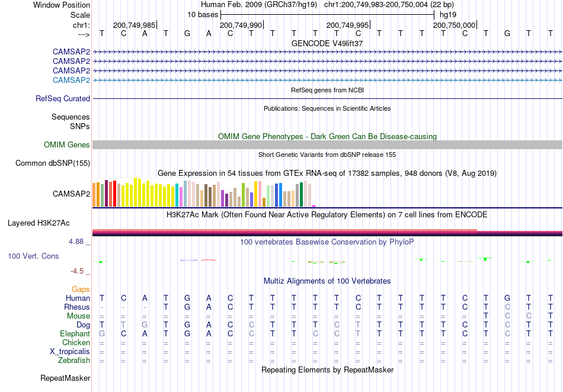Click the X_tropicalis species label
Image resolution: width=563 pixels, height=392 pixels.
70,352
